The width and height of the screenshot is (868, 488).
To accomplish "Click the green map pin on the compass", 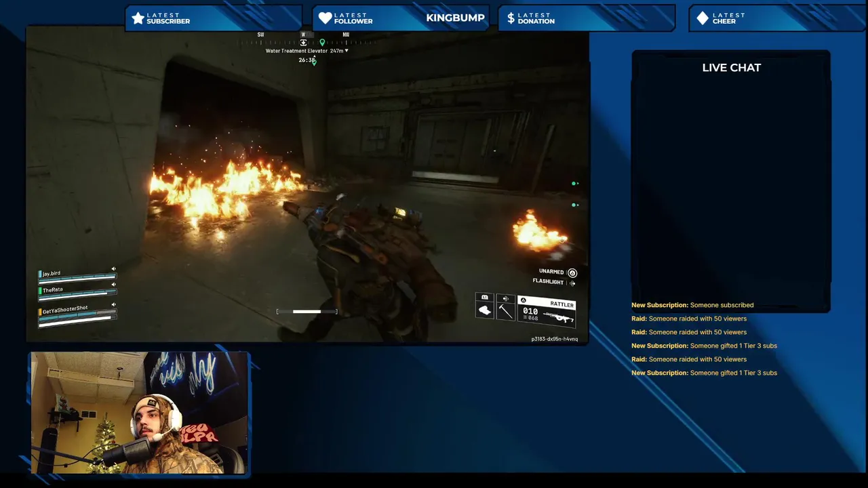I will (322, 43).
